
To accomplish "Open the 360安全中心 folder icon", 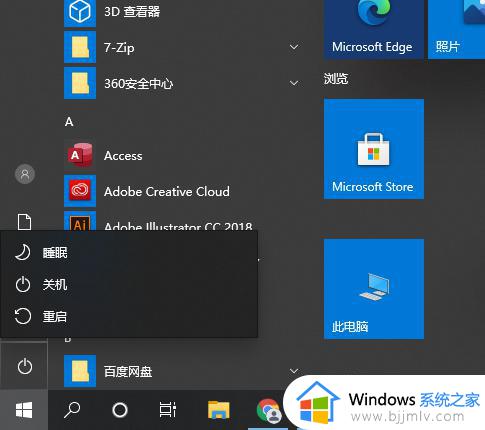I will click(x=80, y=83).
